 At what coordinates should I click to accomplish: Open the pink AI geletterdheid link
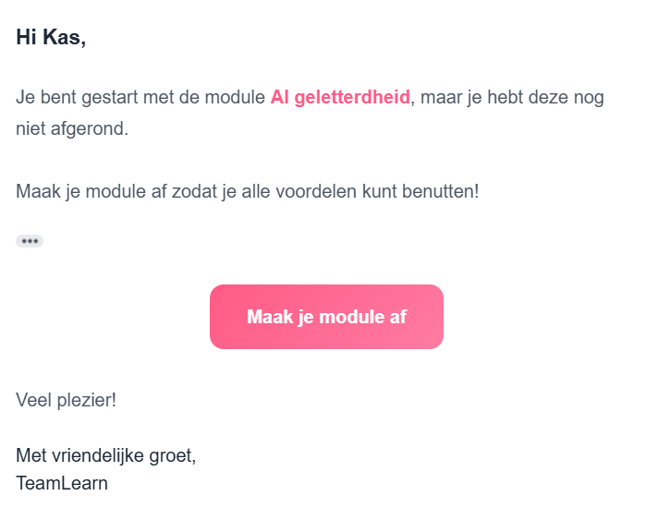pos(339,98)
